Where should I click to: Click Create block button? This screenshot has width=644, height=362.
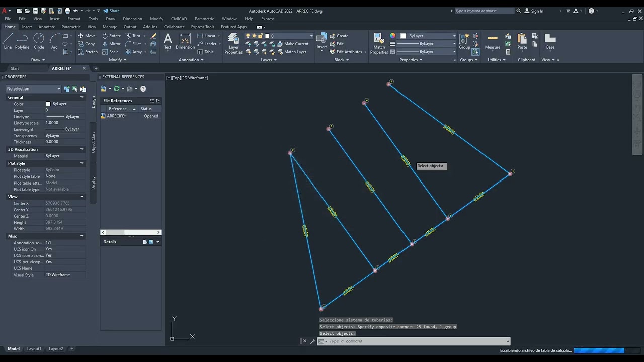[x=339, y=36]
